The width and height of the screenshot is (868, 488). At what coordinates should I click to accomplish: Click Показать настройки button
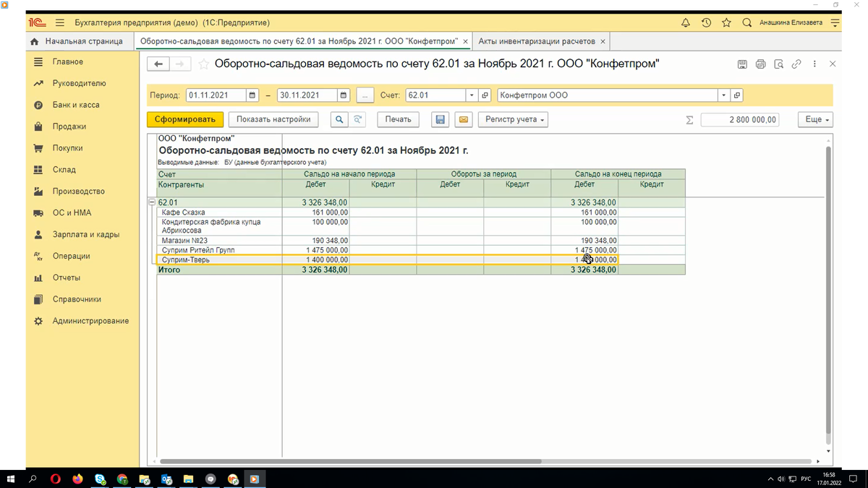click(x=273, y=119)
